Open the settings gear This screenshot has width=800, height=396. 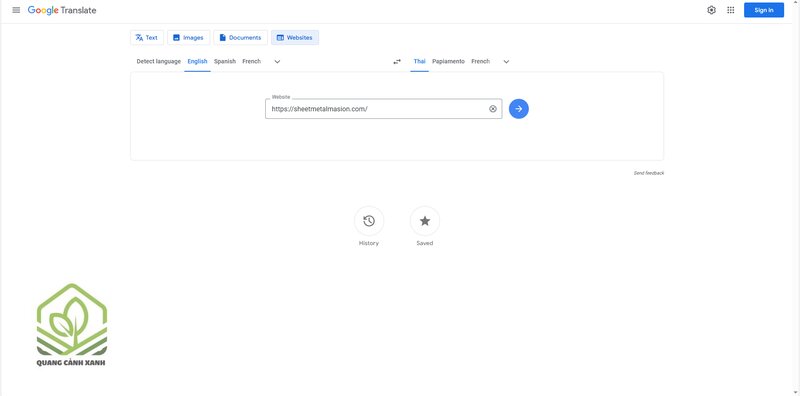[x=711, y=10]
